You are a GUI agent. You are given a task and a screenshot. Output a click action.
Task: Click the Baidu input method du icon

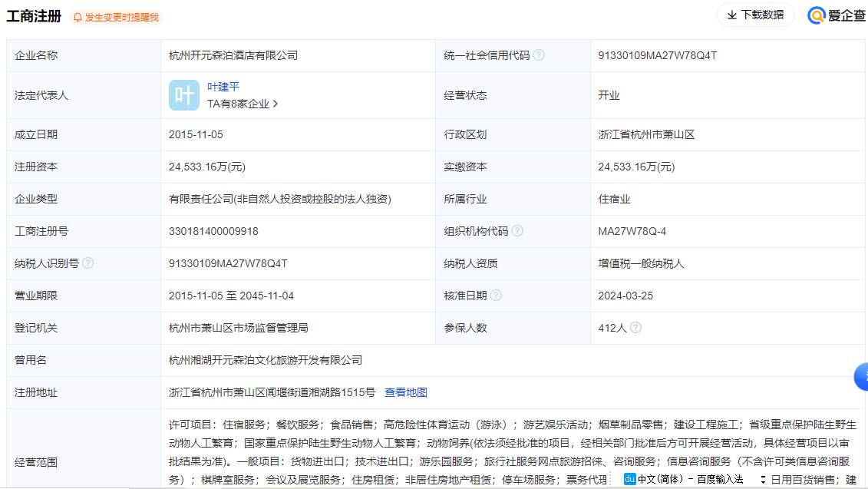pyautogui.click(x=629, y=479)
